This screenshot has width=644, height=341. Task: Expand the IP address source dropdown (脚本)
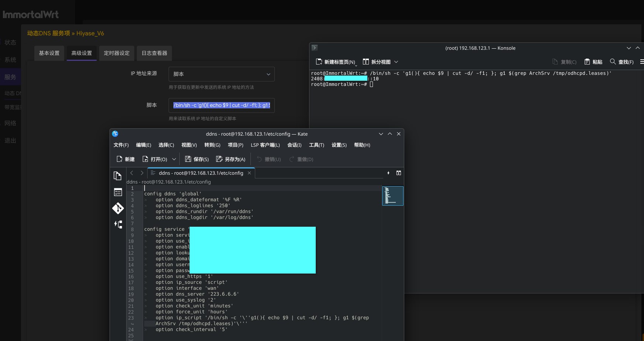click(x=221, y=74)
